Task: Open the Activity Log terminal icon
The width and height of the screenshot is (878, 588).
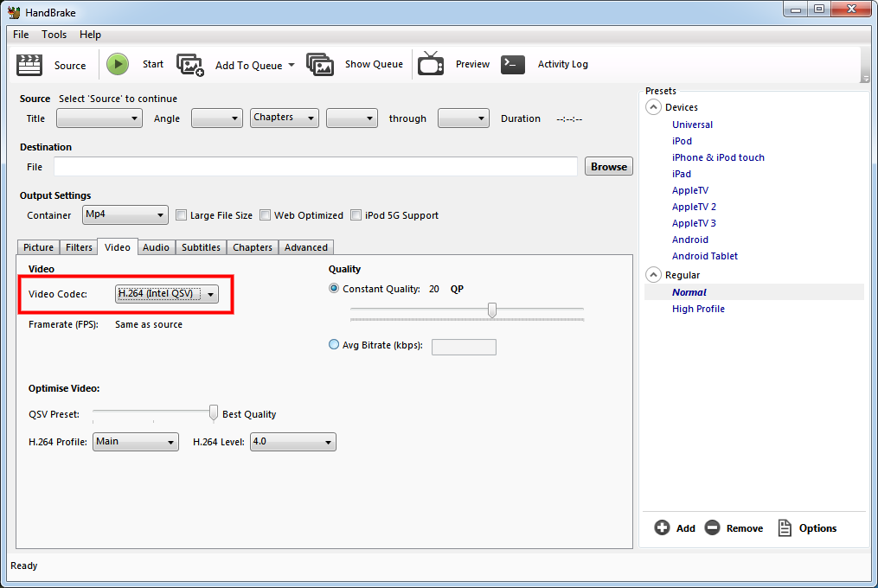Action: [512, 64]
